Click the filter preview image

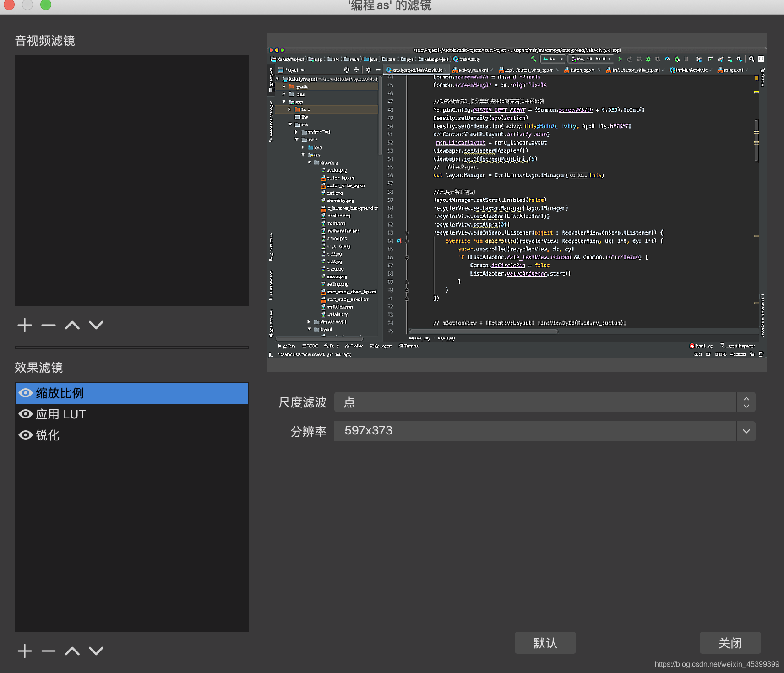click(517, 202)
